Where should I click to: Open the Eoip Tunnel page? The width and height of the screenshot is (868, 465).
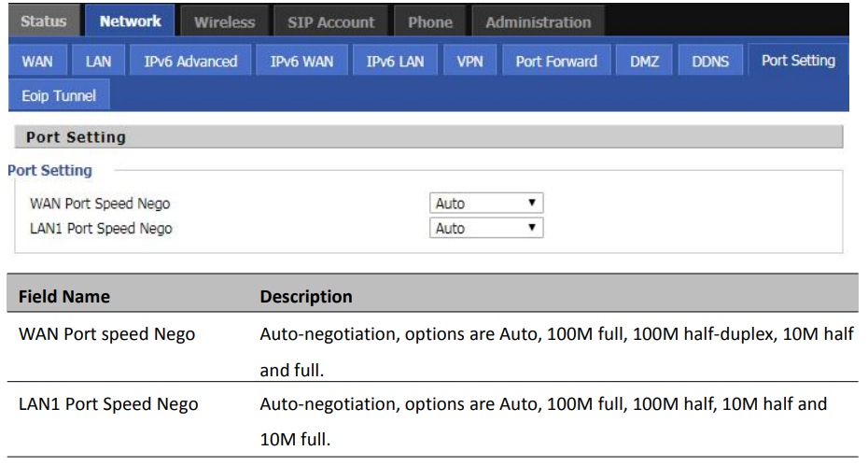(59, 95)
